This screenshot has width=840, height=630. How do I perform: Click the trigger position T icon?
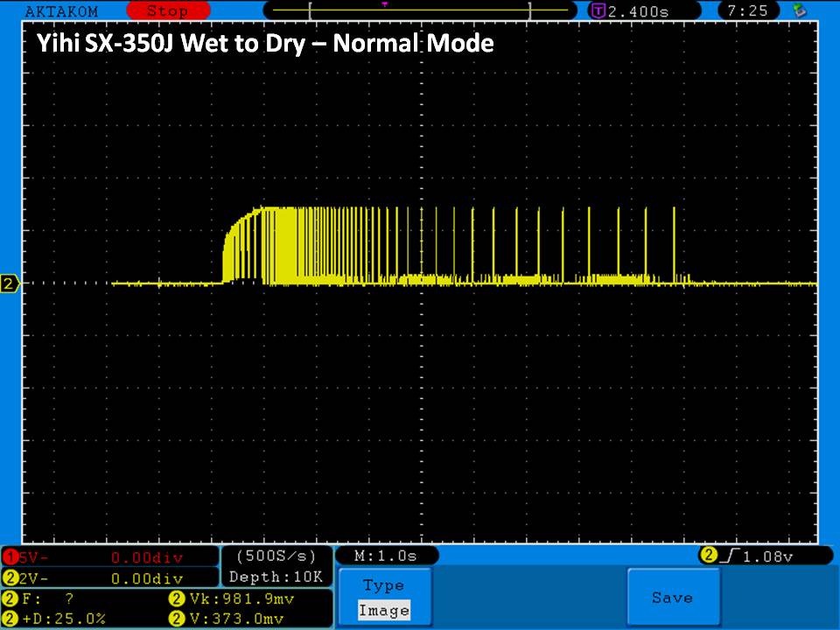click(x=598, y=11)
